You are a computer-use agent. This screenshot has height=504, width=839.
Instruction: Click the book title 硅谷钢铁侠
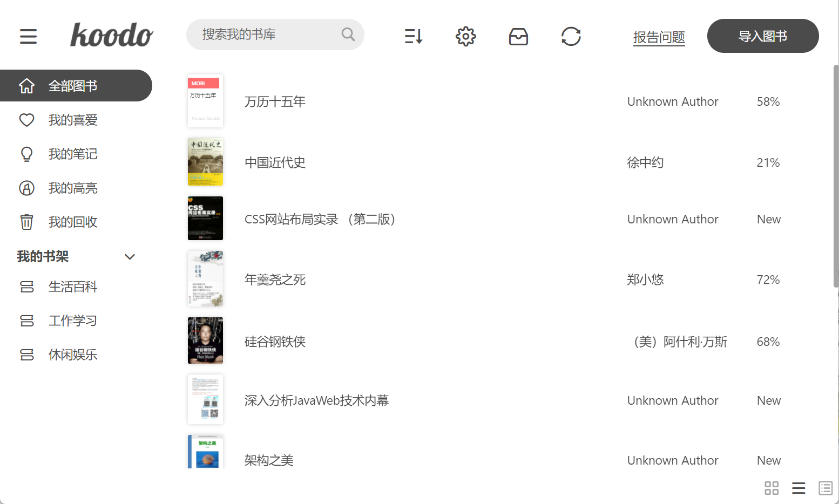click(x=275, y=342)
